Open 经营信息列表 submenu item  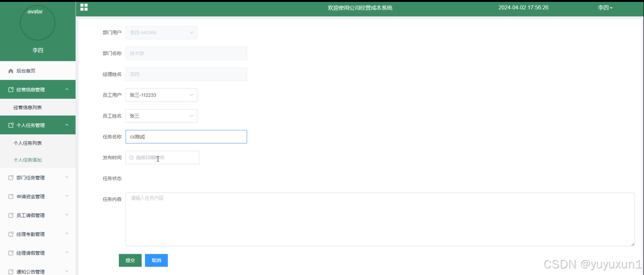point(38,108)
